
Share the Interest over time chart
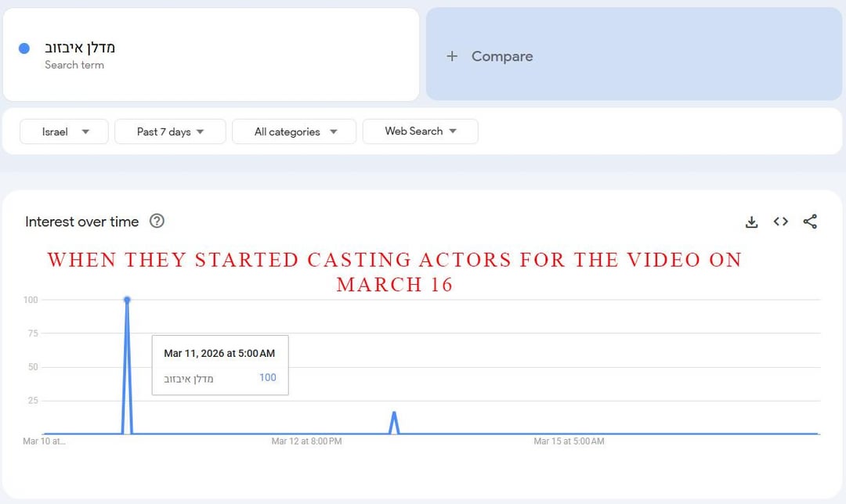(810, 222)
